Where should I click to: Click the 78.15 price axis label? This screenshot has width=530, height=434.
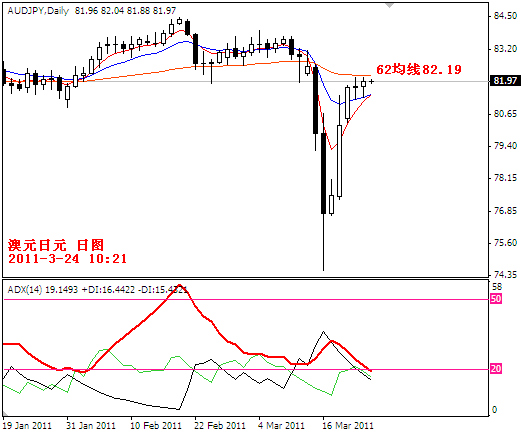tap(505, 178)
